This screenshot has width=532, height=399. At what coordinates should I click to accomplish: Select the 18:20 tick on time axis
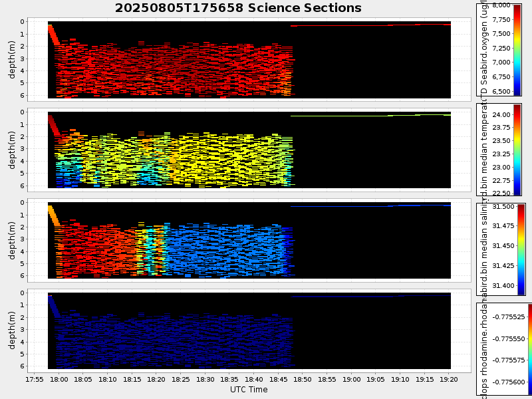(x=156, y=379)
